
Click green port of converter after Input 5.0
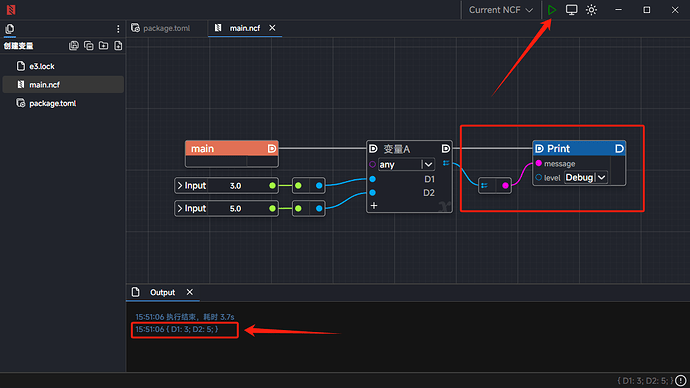pyautogui.click(x=298, y=209)
